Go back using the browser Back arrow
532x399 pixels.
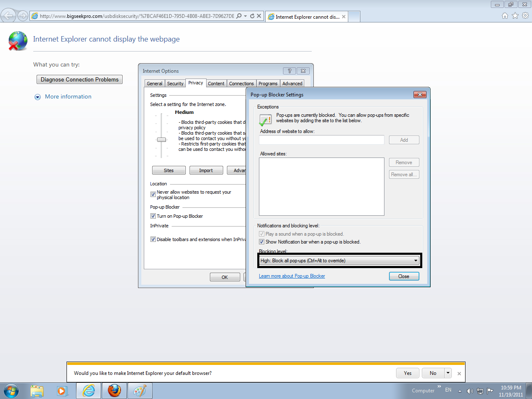point(8,16)
